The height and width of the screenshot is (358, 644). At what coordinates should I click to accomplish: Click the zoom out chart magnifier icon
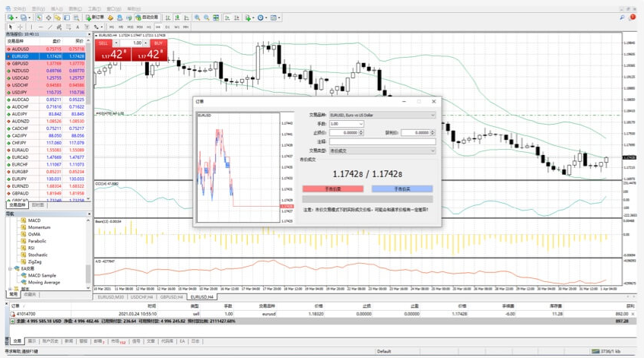(x=207, y=17)
